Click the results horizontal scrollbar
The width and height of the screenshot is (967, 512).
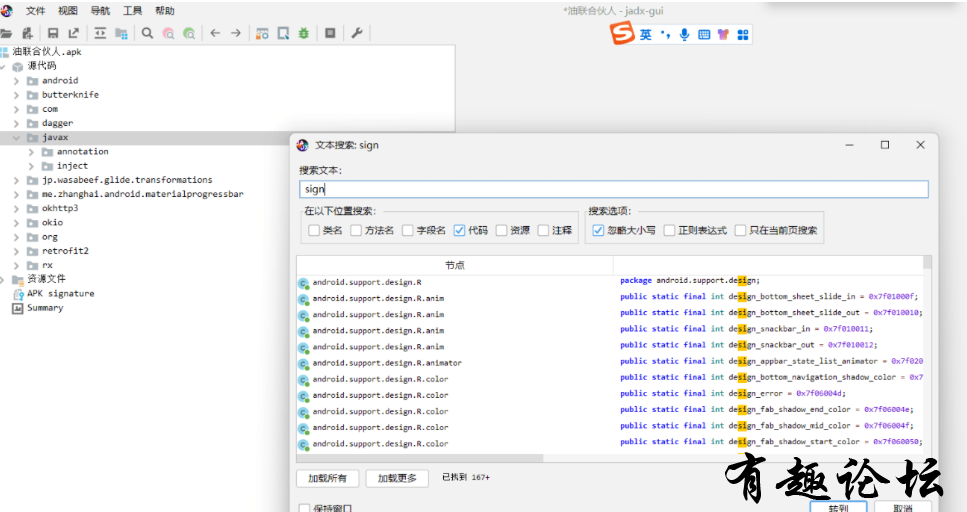point(420,458)
